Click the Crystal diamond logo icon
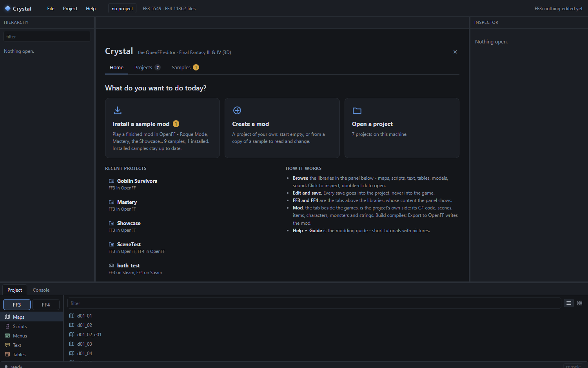The image size is (588, 368). [x=7, y=8]
